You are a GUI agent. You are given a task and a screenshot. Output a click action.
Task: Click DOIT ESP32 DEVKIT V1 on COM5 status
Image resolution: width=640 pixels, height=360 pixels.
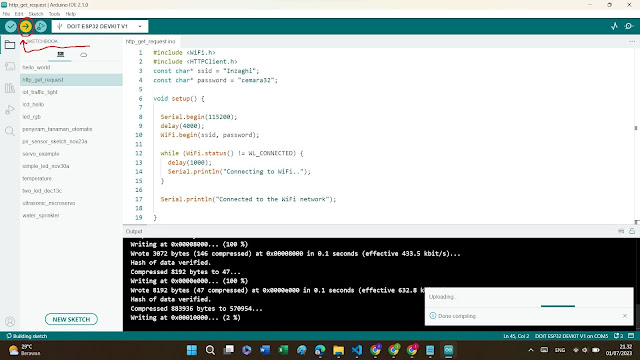point(571,336)
